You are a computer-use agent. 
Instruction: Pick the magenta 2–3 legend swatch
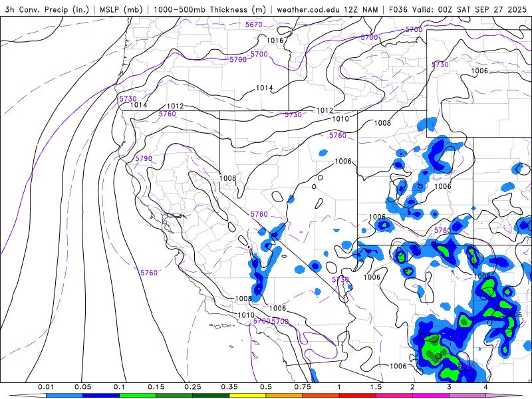click(431, 396)
